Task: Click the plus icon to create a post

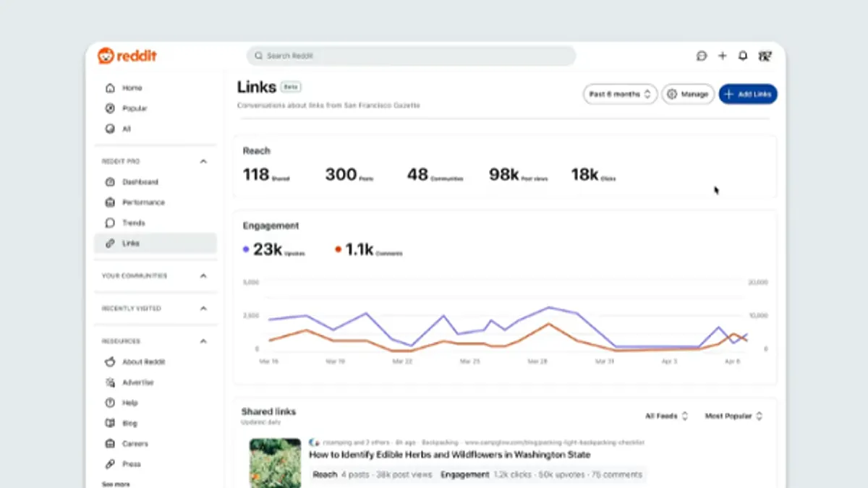Action: click(x=722, y=56)
